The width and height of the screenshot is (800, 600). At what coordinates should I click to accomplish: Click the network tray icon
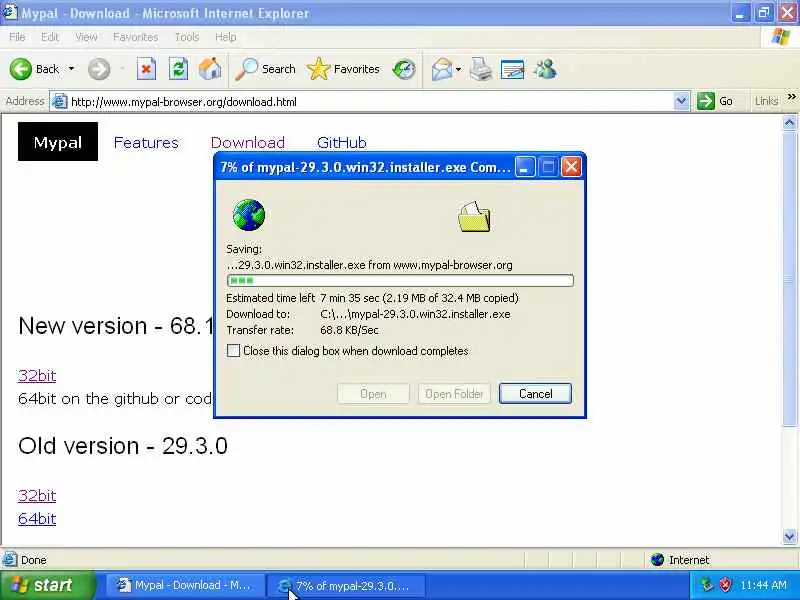[707, 585]
